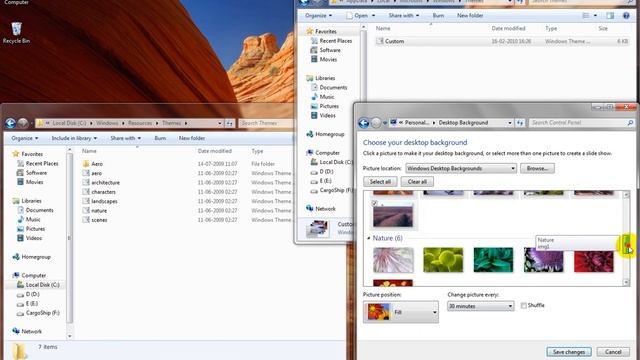Open the Picture position Fill dropdown
Screen dimensions: 640x360
coord(401,312)
